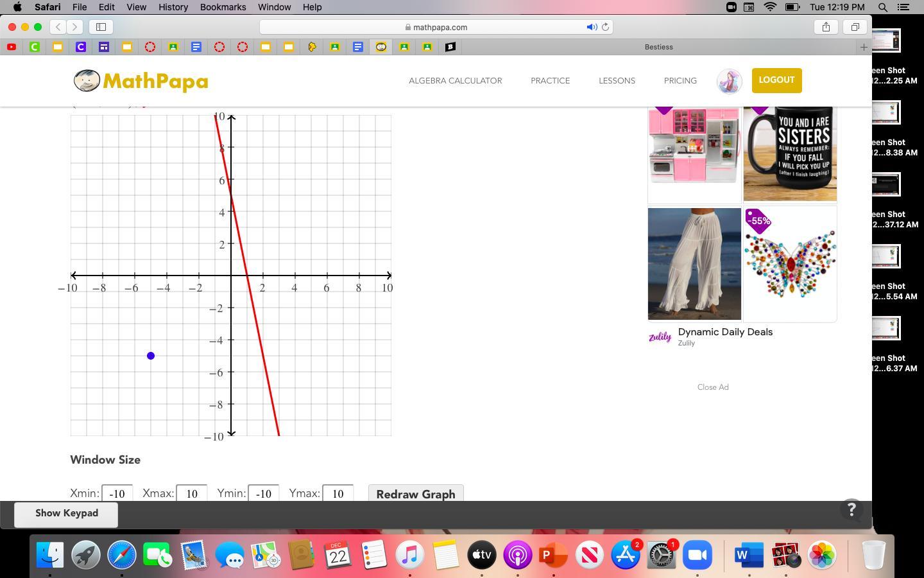Image resolution: width=924 pixels, height=578 pixels.
Task: Open the History menu
Action: pyautogui.click(x=173, y=7)
